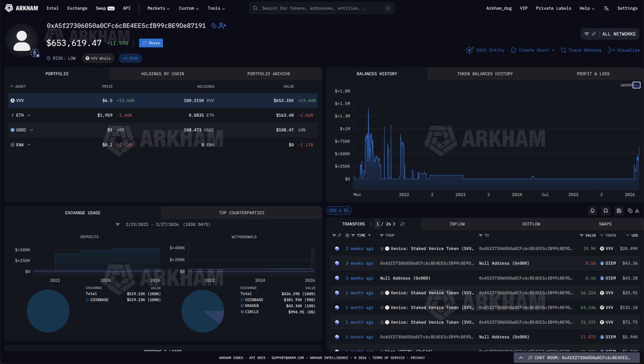
Task: Open the Help dropdown menu
Action: click(x=587, y=8)
